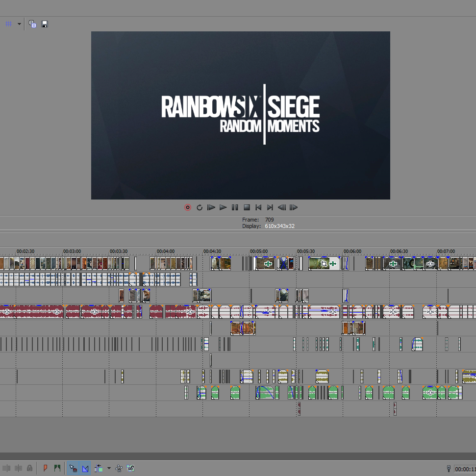Step to the next frame
The image size is (476, 476).
point(294,207)
